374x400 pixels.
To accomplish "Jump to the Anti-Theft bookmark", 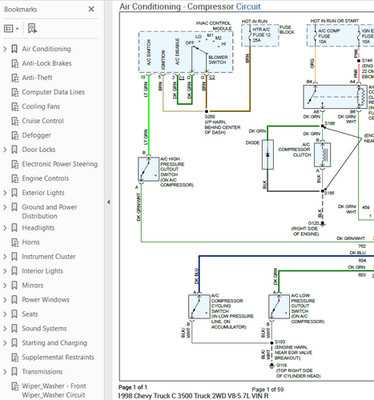I will (x=37, y=78).
